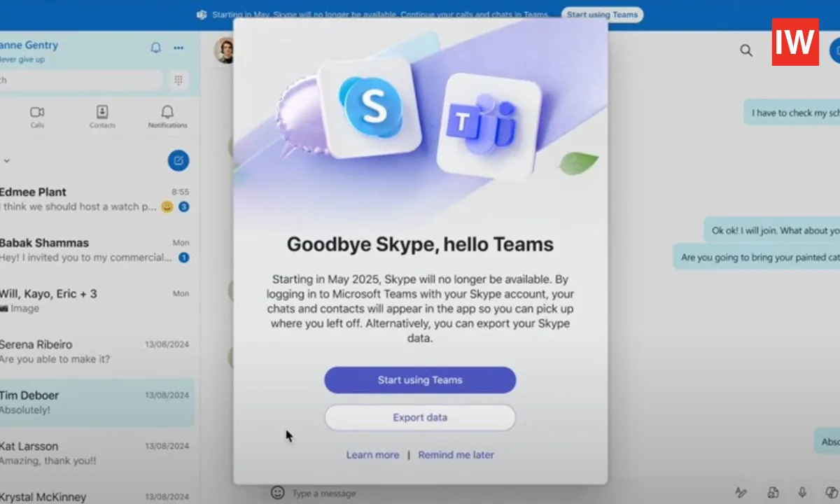The image size is (840, 504).
Task: Open the Edmee Plant conversation
Action: click(x=84, y=199)
